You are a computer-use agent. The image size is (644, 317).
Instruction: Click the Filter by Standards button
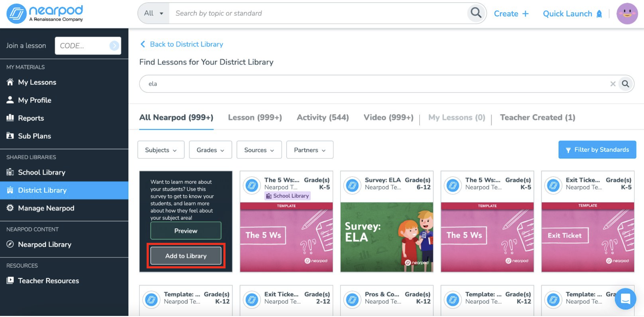(x=597, y=150)
